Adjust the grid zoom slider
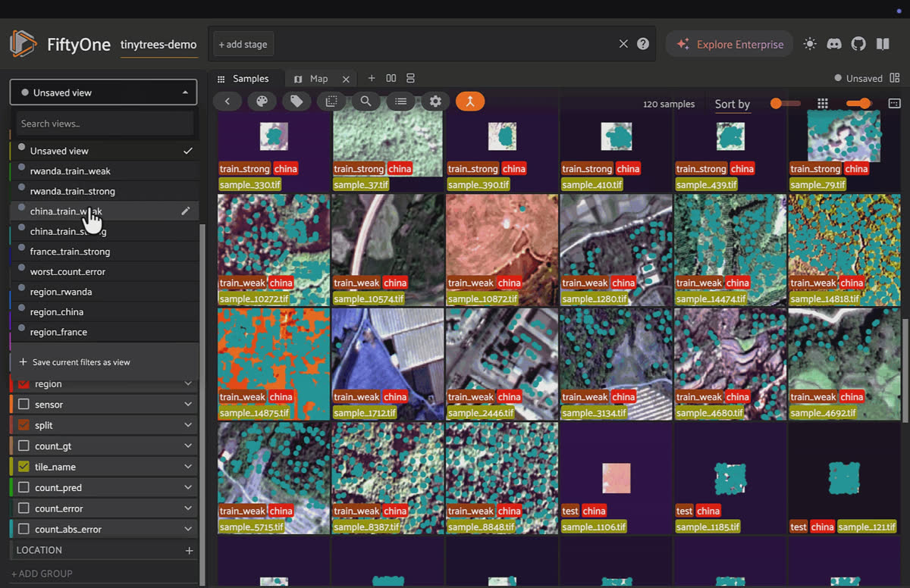The width and height of the screenshot is (910, 588). click(x=859, y=103)
